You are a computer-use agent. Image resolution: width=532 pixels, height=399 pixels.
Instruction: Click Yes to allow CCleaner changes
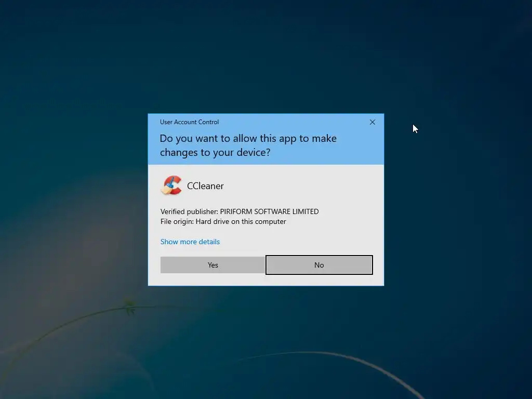[212, 265]
